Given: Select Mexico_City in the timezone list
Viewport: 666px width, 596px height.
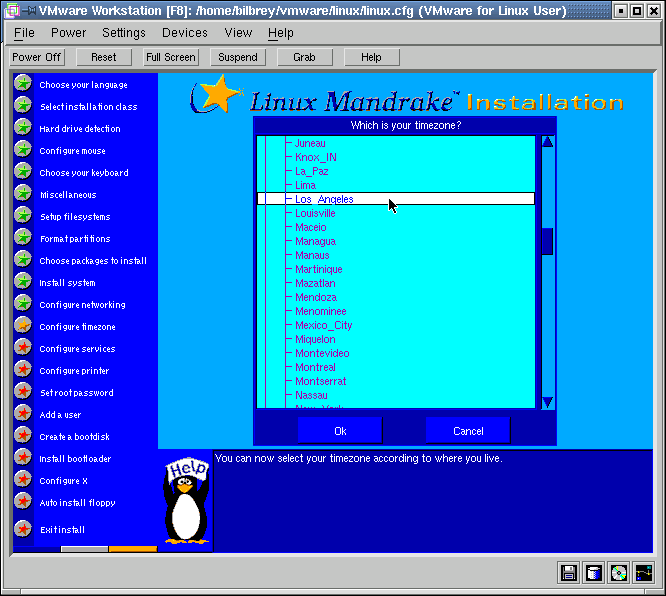Looking at the screenshot, I should [323, 325].
